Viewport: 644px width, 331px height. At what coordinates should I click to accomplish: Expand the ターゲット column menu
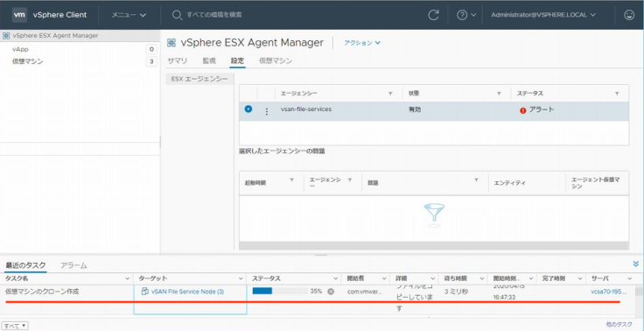point(241,278)
